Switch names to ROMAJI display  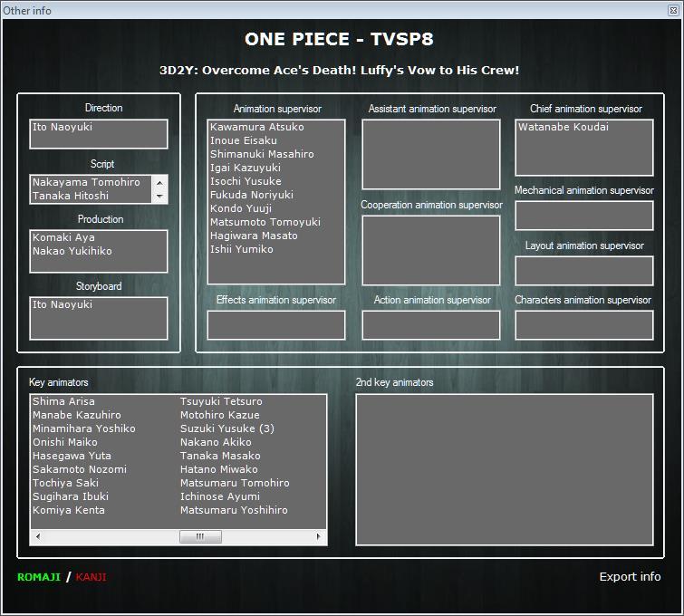pos(39,577)
